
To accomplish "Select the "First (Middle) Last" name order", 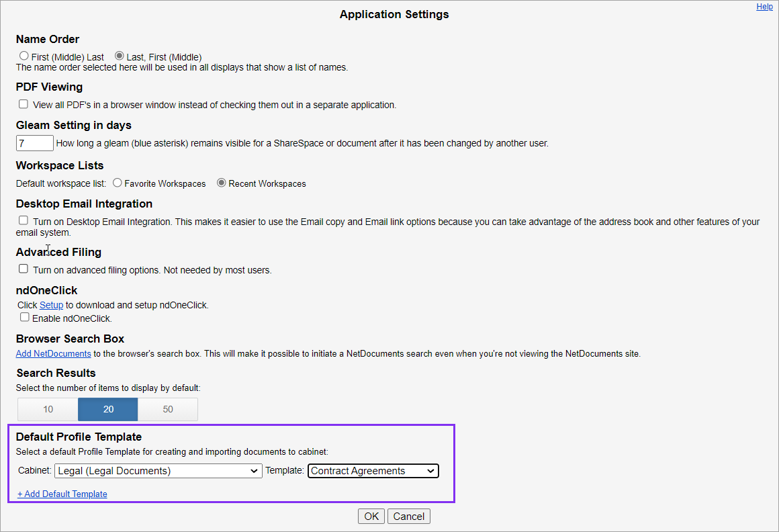I will (24, 56).
